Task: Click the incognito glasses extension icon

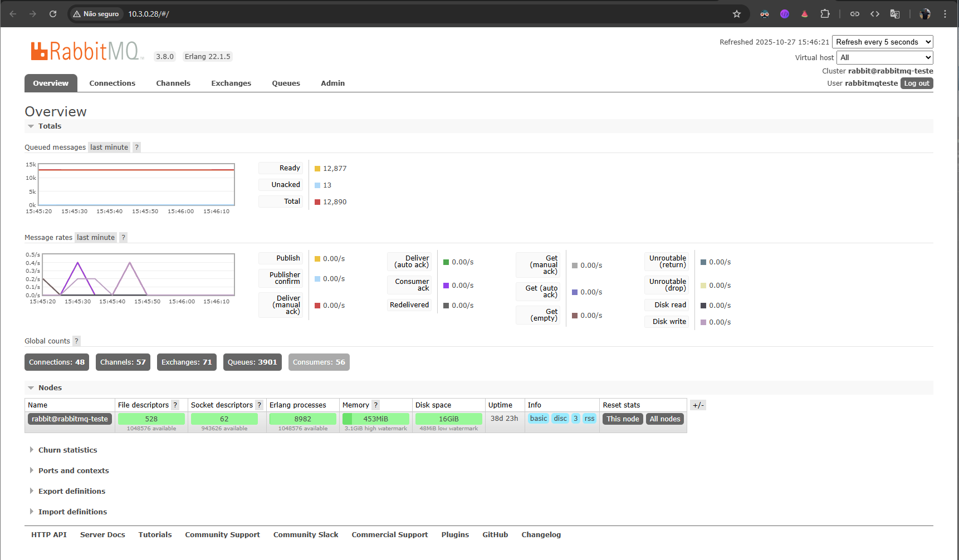Action: coord(765,14)
